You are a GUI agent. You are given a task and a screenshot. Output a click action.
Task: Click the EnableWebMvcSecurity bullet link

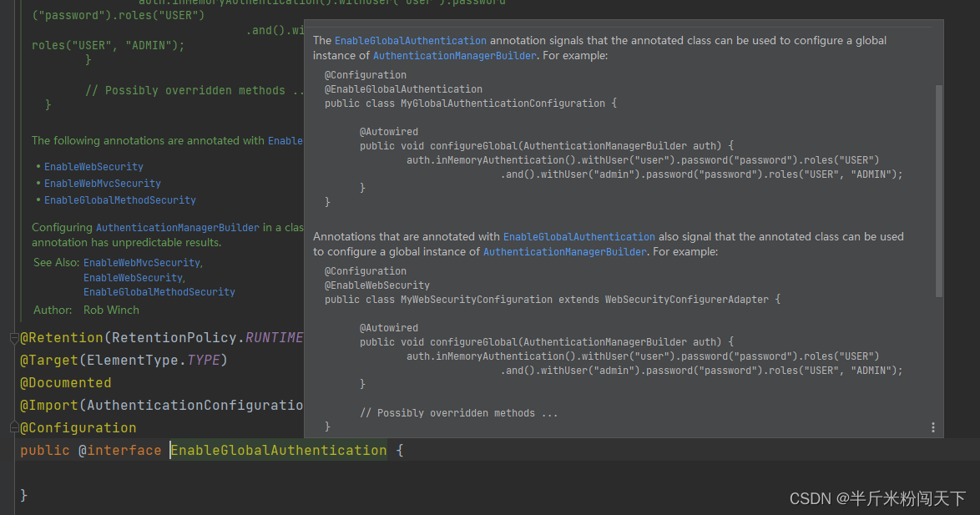click(x=102, y=183)
